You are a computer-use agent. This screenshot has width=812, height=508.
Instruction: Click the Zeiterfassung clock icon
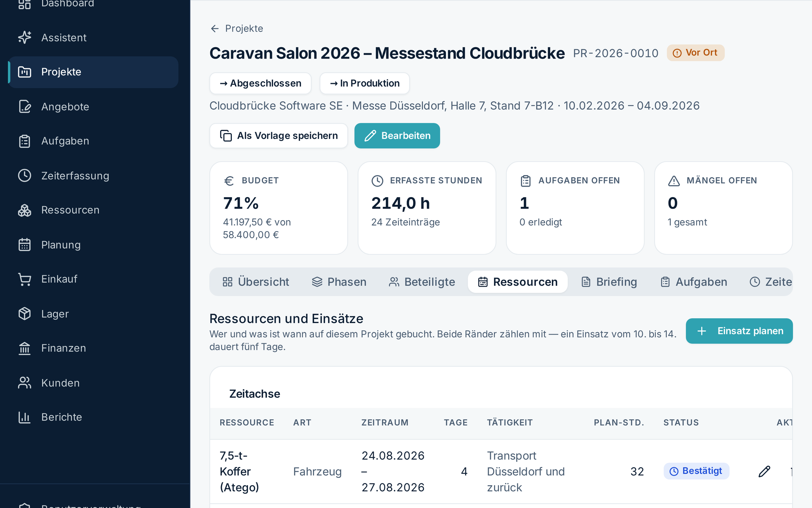pos(25,175)
